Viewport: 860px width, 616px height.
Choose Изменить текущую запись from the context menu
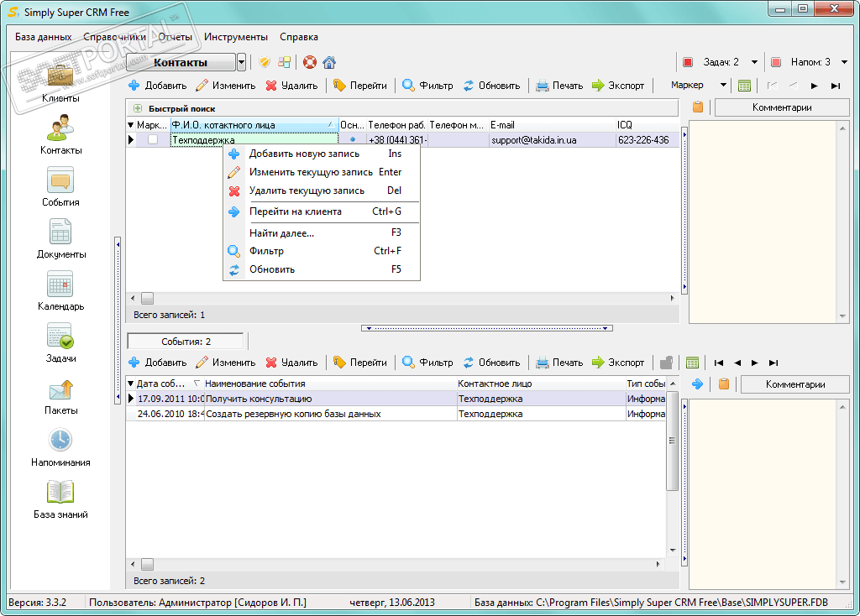322,172
